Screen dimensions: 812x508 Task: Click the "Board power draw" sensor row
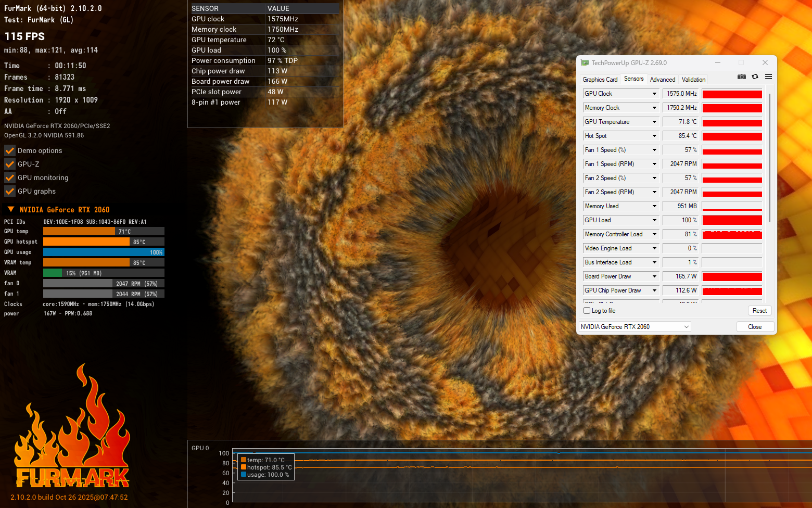click(x=265, y=81)
